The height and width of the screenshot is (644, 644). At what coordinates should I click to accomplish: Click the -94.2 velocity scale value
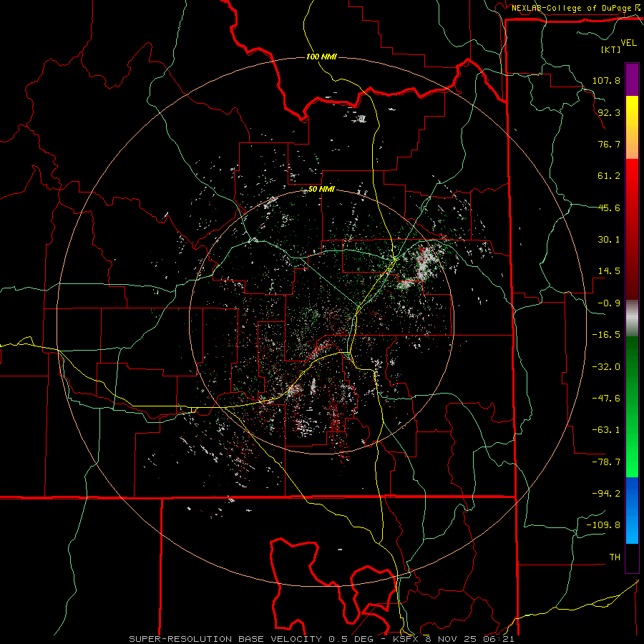tap(606, 494)
